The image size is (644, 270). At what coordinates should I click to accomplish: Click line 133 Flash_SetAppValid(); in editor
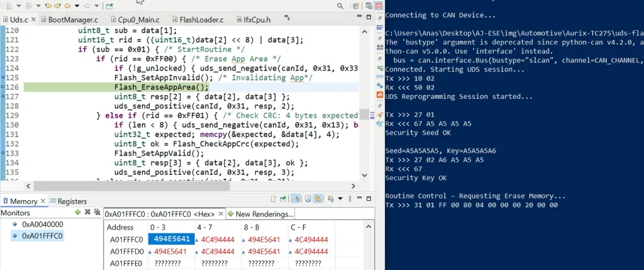tap(159, 154)
